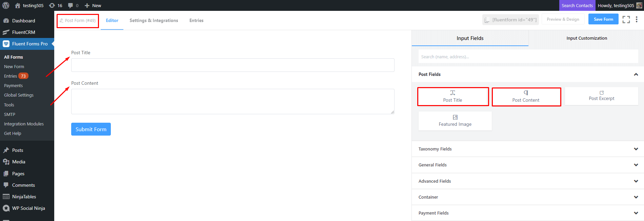Image resolution: width=644 pixels, height=221 pixels.
Task: Click the Search input fields box
Action: (x=528, y=57)
